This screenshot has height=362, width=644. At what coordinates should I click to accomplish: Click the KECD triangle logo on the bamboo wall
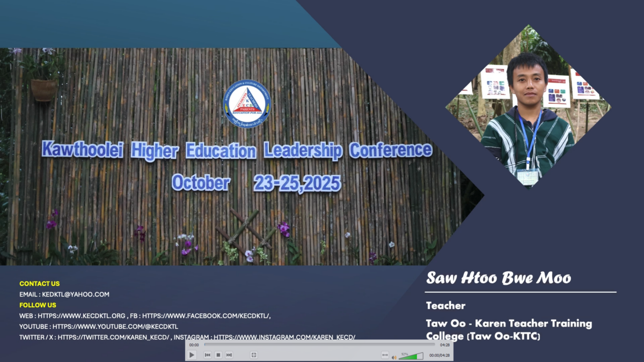247,104
